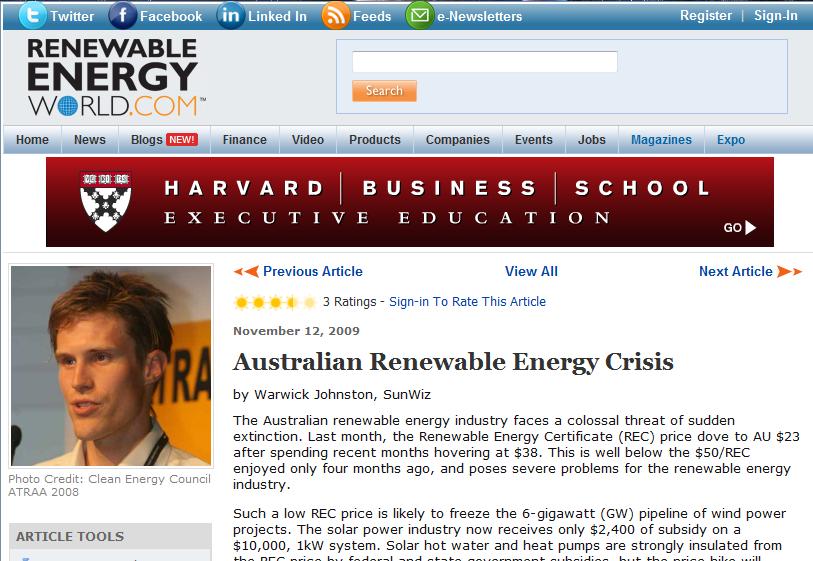Click the GO arrow on Harvard banner
The image size is (813, 561).
pos(740,227)
